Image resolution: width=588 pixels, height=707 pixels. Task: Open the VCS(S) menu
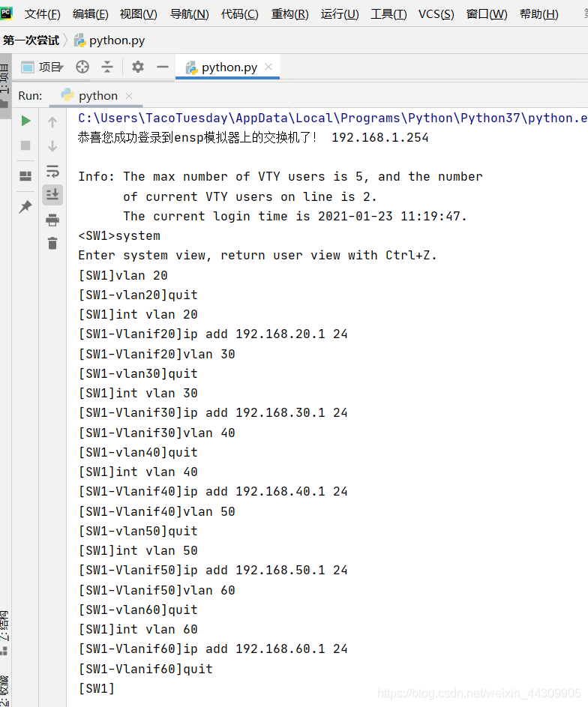point(436,14)
